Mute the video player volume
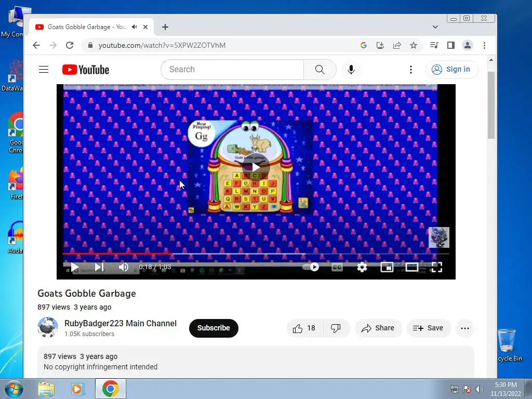The height and width of the screenshot is (399, 532). [124, 268]
